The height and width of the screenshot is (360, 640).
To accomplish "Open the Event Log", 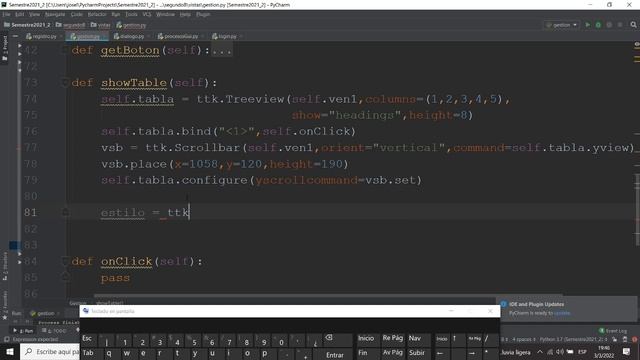I will [x=613, y=331].
